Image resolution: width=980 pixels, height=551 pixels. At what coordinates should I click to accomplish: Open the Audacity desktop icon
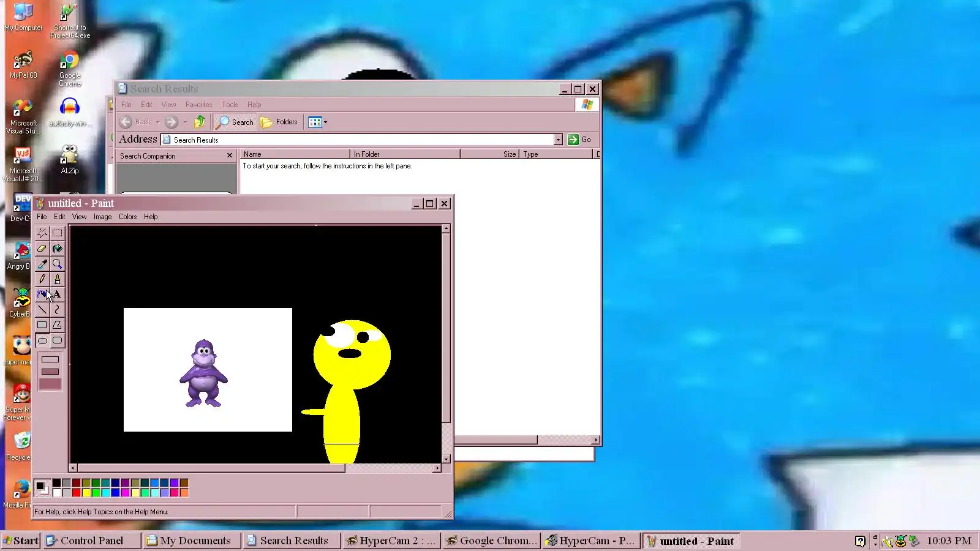point(70,113)
